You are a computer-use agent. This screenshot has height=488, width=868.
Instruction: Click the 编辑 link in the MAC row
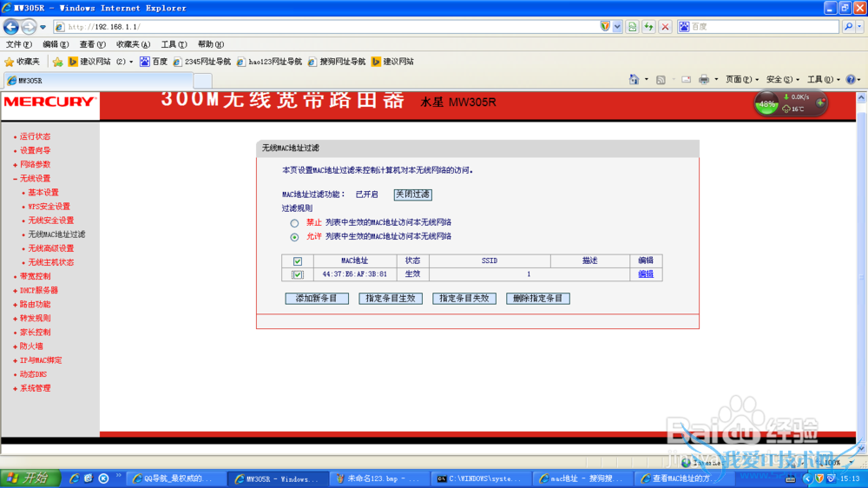tap(646, 274)
